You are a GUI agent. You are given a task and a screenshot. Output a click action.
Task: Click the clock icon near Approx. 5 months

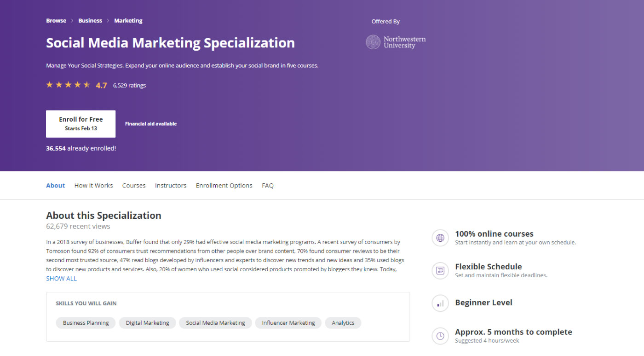pos(440,336)
